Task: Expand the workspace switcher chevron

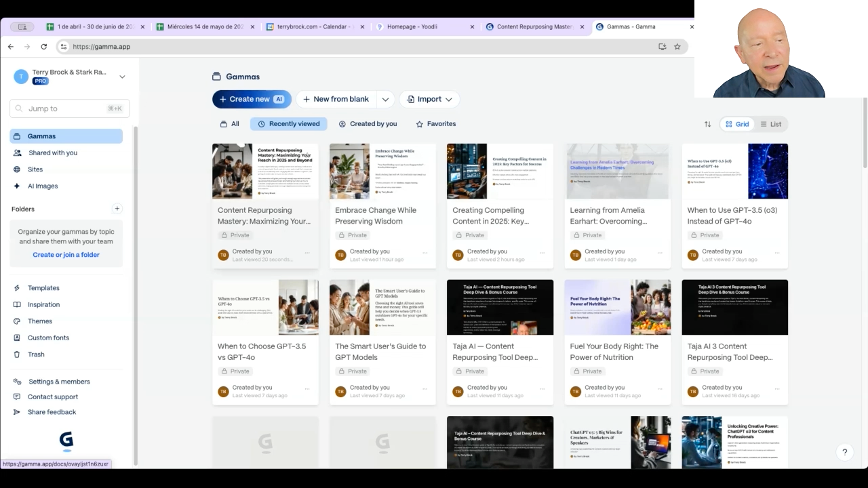Action: [122, 77]
